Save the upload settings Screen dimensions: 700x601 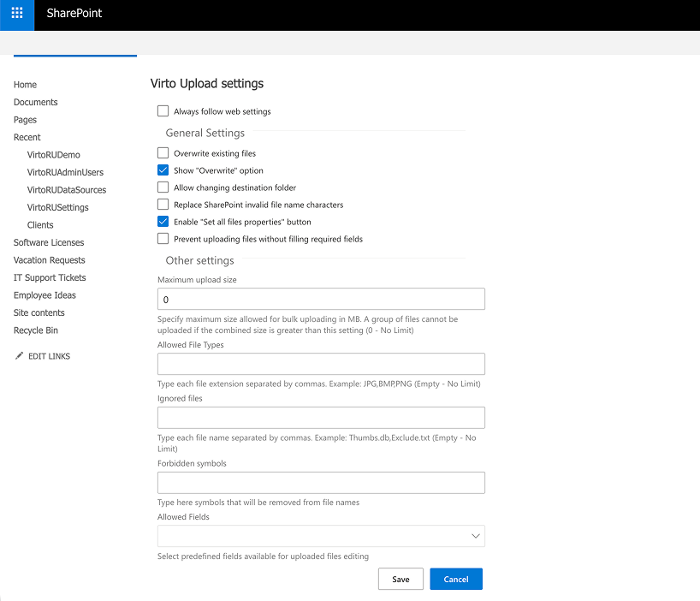tap(400, 579)
